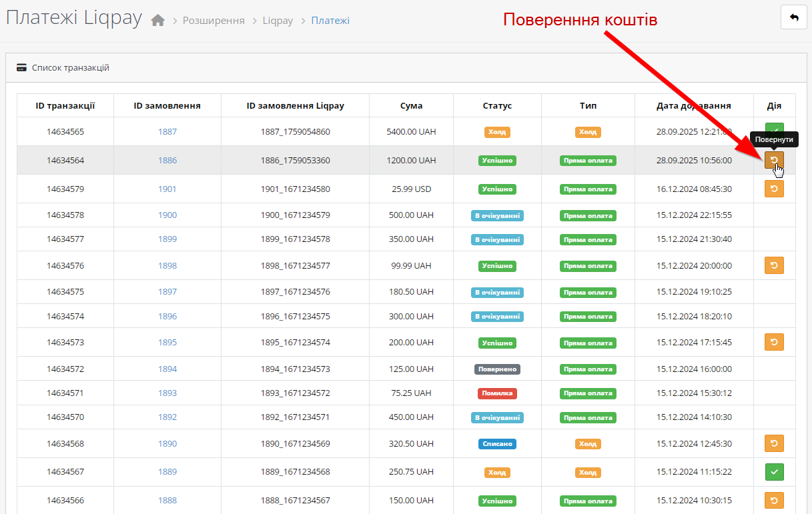Open order 1890 link

[x=167, y=443]
